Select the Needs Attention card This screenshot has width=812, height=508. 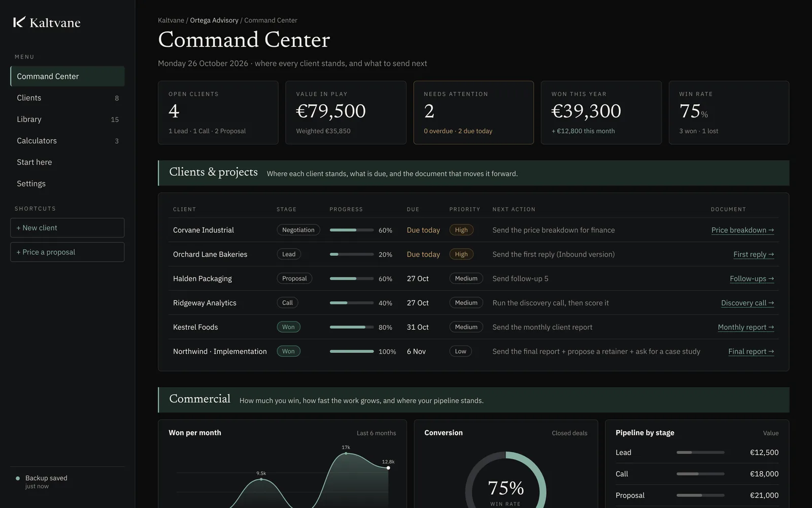(473, 113)
